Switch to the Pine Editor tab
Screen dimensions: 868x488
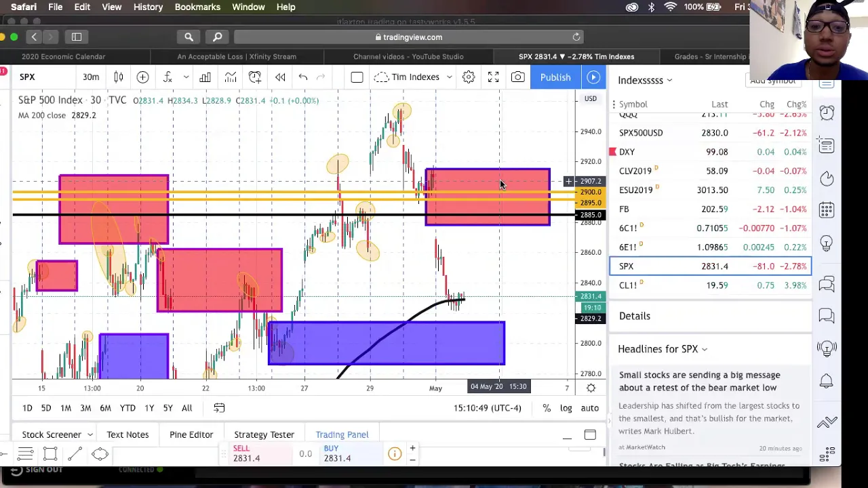pos(191,434)
